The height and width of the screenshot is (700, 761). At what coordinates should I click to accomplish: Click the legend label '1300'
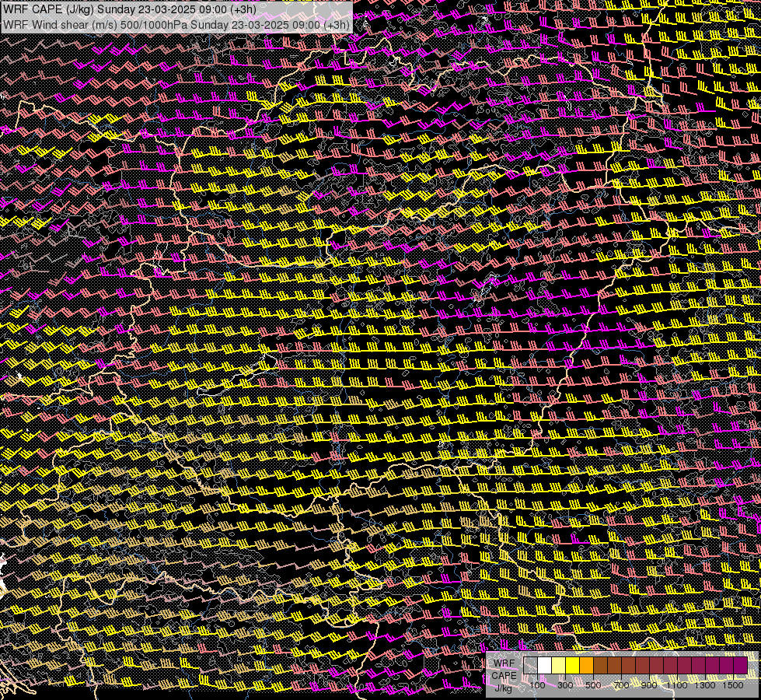click(x=705, y=685)
